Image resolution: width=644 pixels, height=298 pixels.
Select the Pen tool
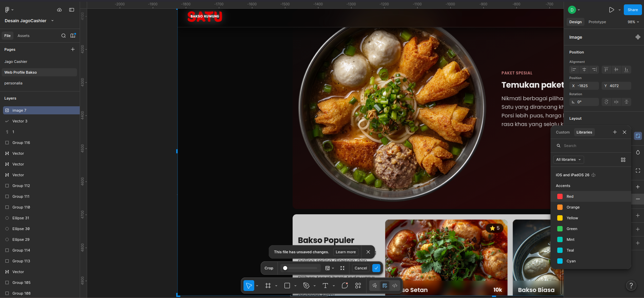(x=306, y=286)
